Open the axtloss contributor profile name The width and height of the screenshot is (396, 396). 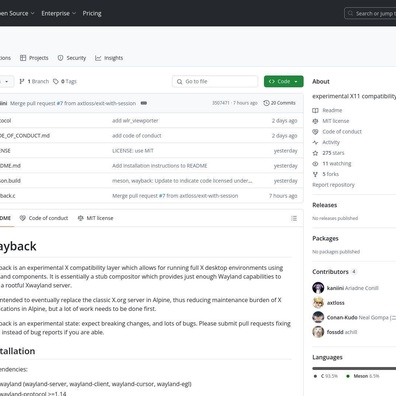(x=336, y=303)
